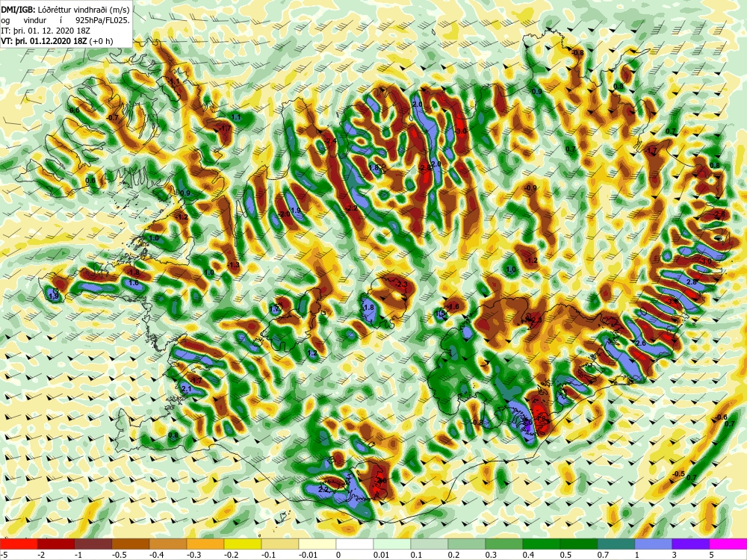Click the "-0.9" value label on the map
This screenshot has width=747, height=560.
[530, 188]
